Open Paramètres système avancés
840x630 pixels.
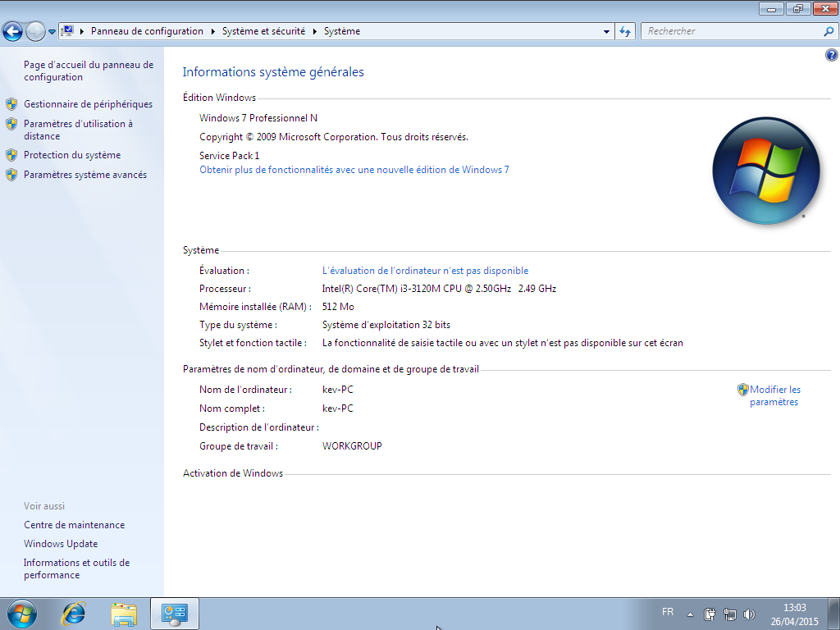(85, 175)
